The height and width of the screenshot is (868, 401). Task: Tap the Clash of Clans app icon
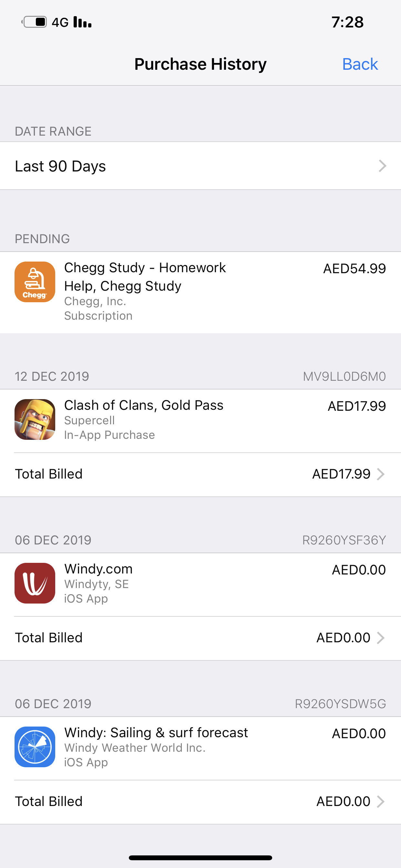tap(35, 419)
